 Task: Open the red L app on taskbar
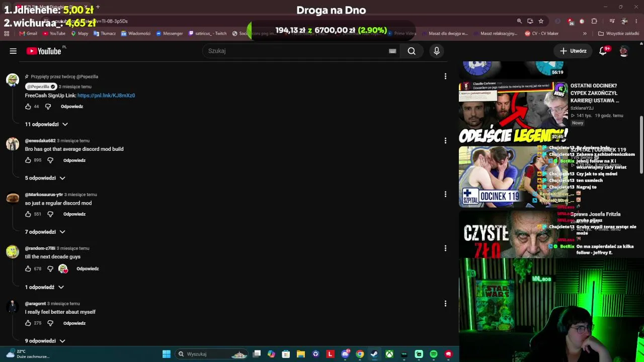pos(330,354)
